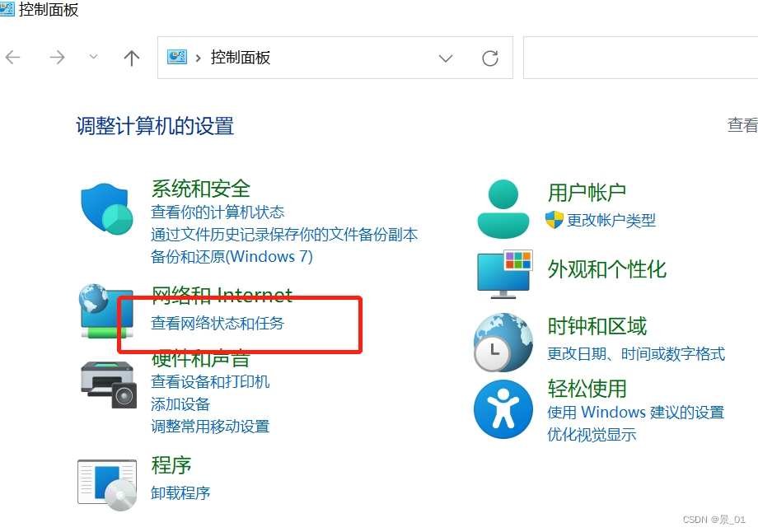Image resolution: width=758 pixels, height=532 pixels.
Task: Click the 外观和个性化 monitor icon
Action: 503,273
